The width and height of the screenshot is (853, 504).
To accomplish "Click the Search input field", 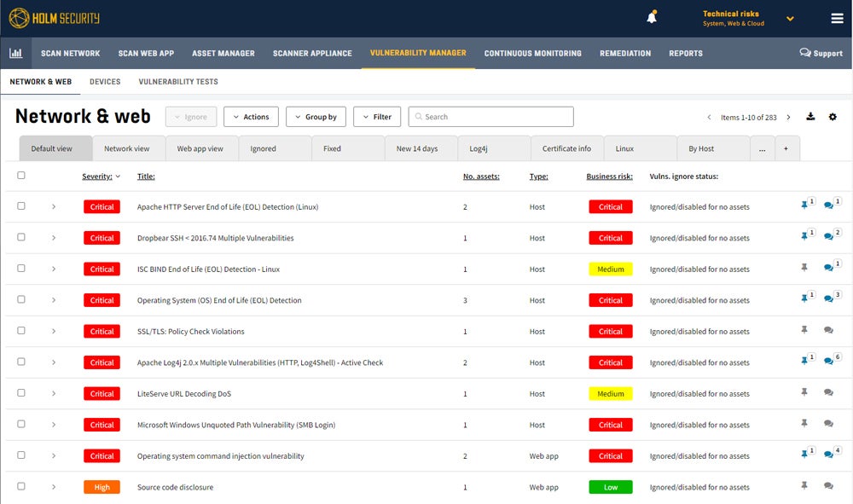I will [490, 117].
